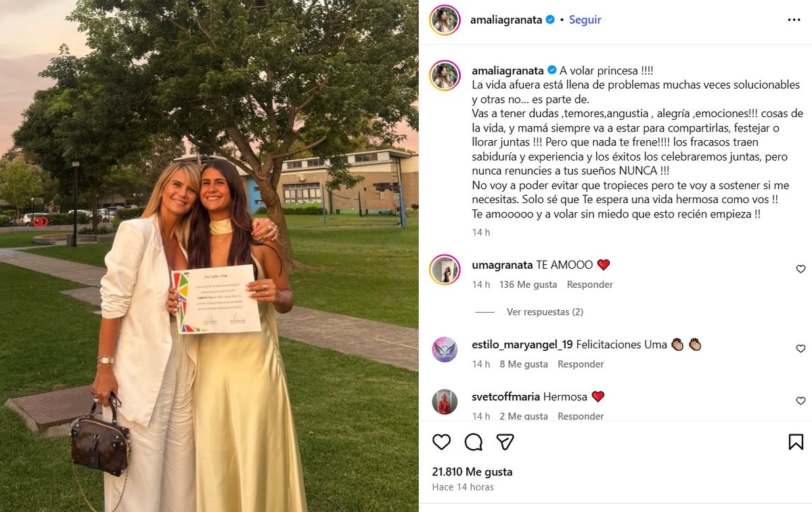
Task: Like umagranata's TE AMOOO comment
Action: [x=800, y=269]
